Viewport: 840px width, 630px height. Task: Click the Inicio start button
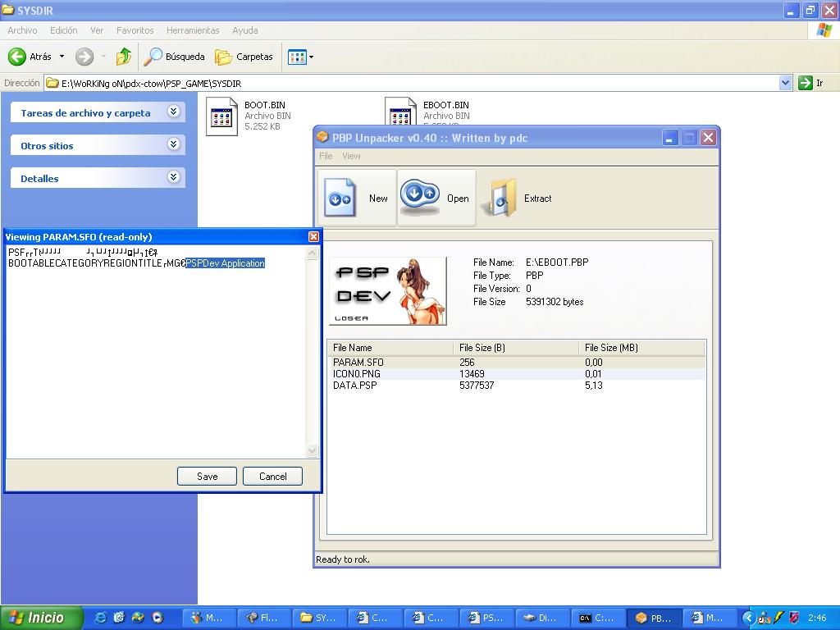pyautogui.click(x=42, y=618)
